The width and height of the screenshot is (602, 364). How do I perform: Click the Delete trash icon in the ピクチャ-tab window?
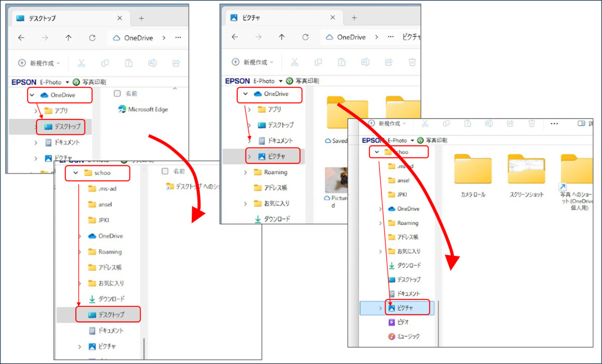[x=412, y=62]
